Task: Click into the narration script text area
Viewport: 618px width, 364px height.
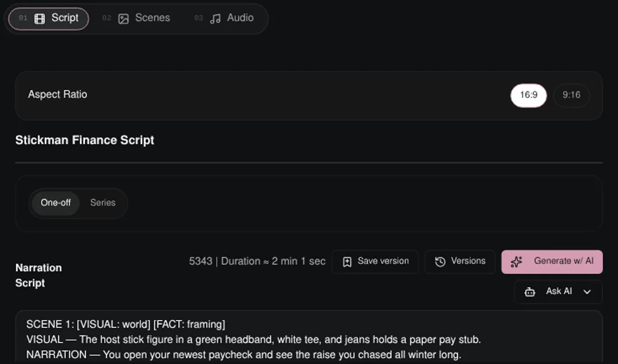Action: (309, 338)
